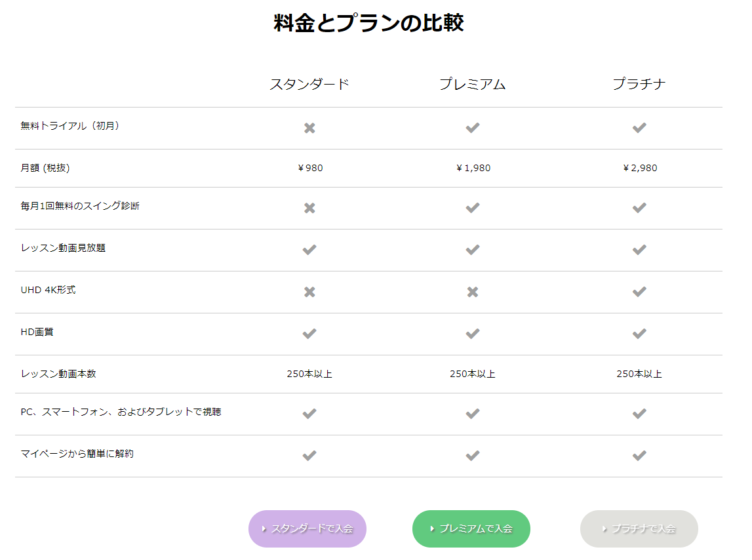The width and height of the screenshot is (752, 560).
Task: Click check icon for プラチナ 簡単に解約 row
Action: [639, 455]
